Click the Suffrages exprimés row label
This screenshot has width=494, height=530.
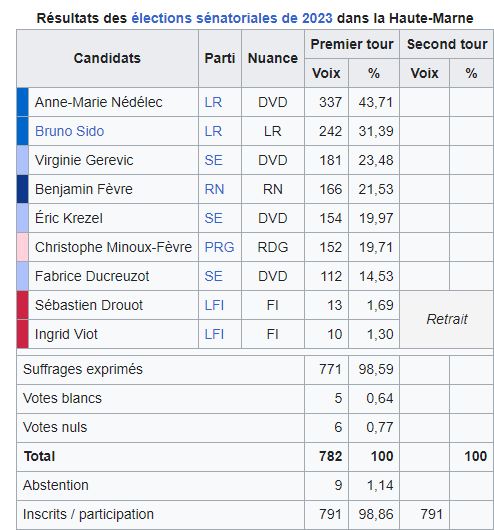tap(83, 369)
